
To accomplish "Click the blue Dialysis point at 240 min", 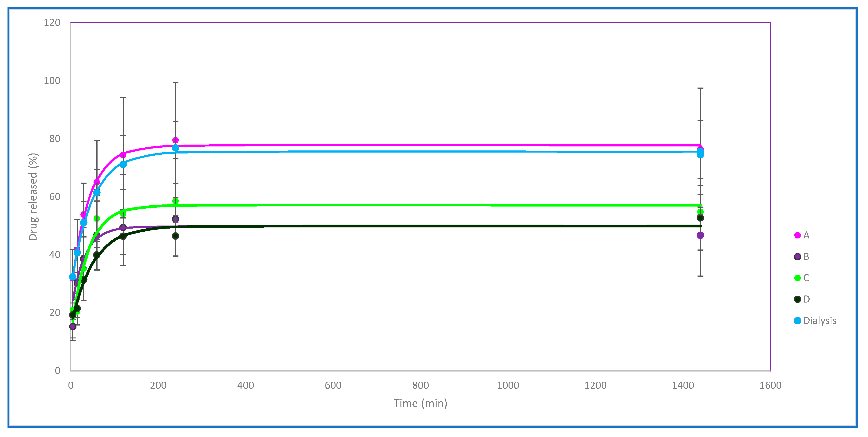I will click(x=176, y=148).
